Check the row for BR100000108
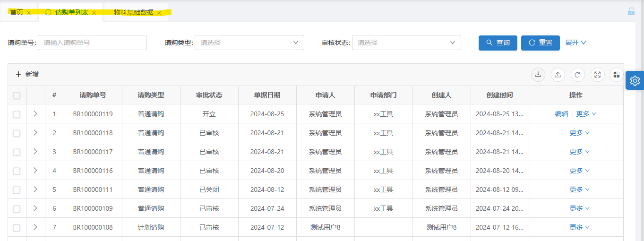644x241 pixels. 17,228
